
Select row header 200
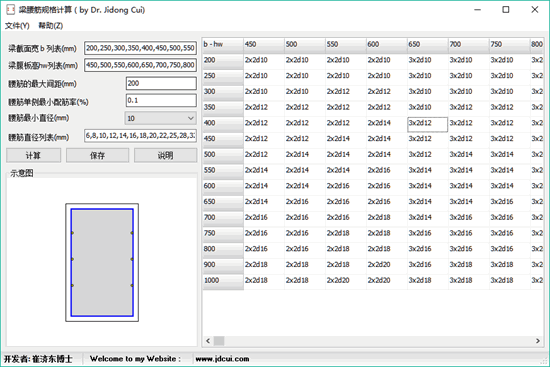click(223, 61)
